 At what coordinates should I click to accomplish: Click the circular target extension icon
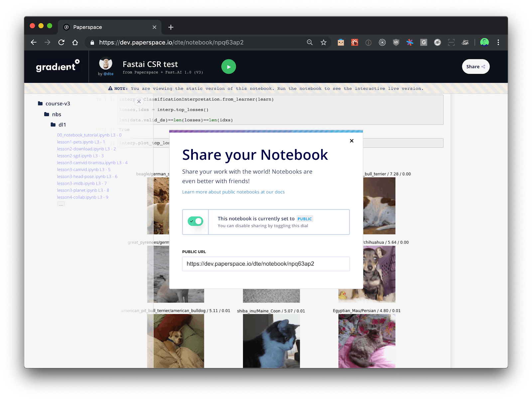pyautogui.click(x=382, y=42)
